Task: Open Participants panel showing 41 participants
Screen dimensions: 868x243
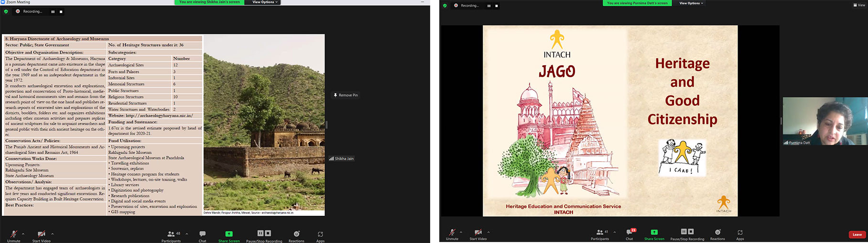Action: [600, 234]
